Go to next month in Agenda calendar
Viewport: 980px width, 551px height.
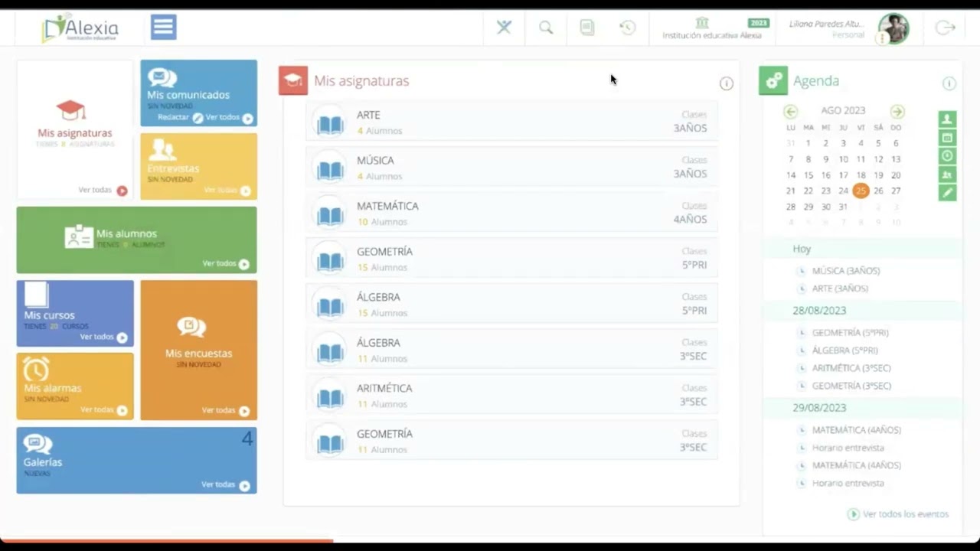897,112
